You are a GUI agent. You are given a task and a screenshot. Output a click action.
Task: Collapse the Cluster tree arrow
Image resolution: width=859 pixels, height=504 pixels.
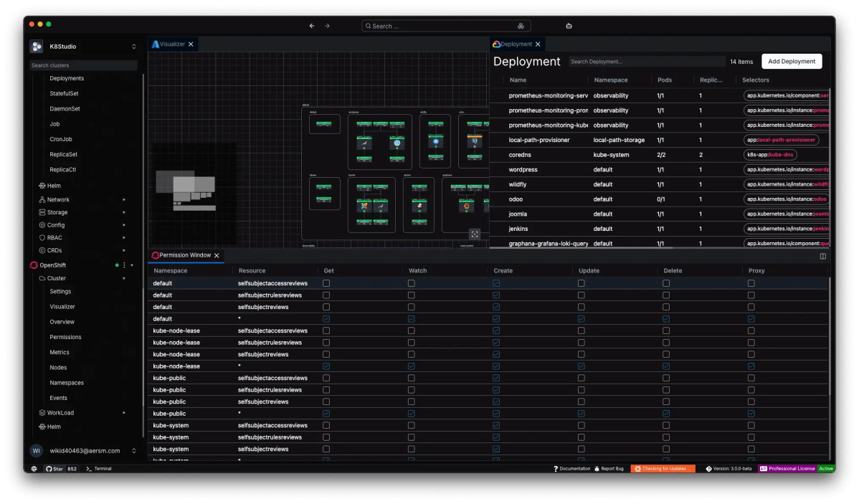[x=124, y=279]
